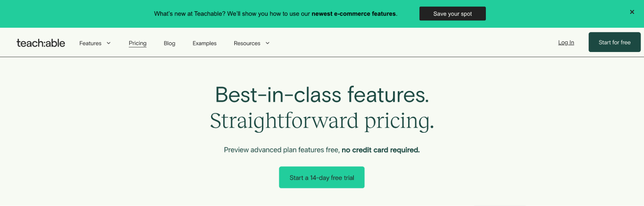Start a 14-day free trial
The width and height of the screenshot is (644, 206).
click(322, 177)
